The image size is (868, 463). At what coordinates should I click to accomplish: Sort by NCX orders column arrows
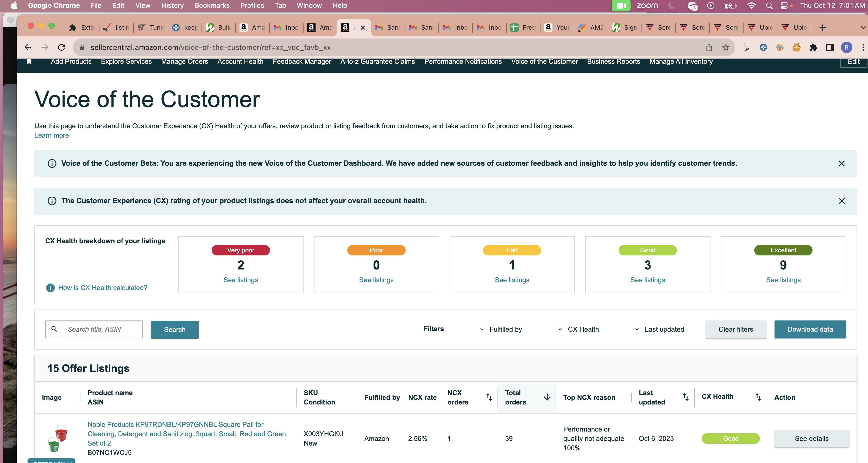coord(489,397)
